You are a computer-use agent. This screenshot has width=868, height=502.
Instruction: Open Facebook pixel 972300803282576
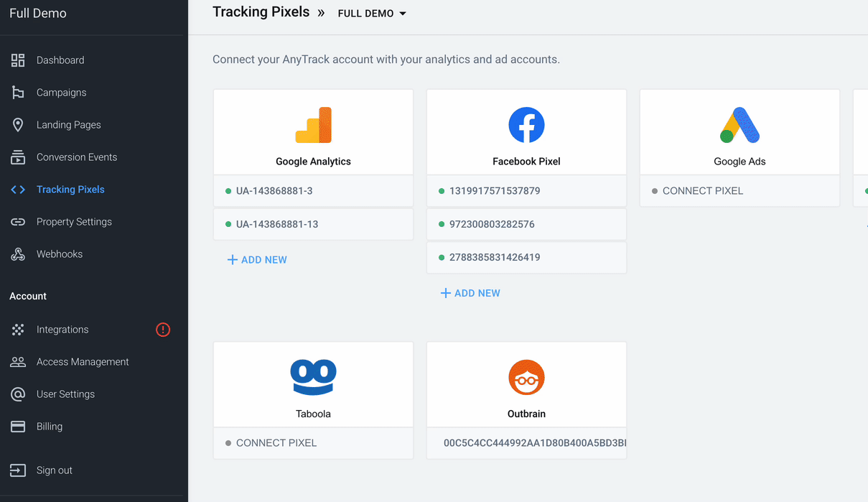pos(526,224)
